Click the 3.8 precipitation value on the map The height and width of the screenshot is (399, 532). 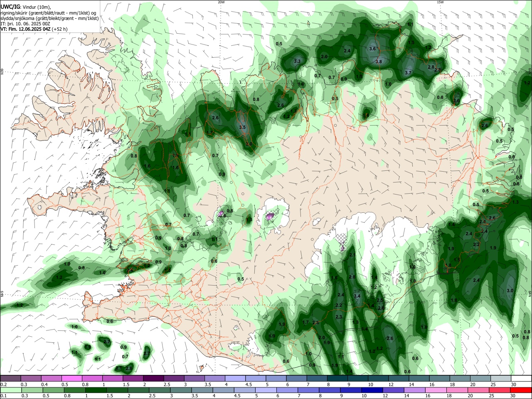379,62
